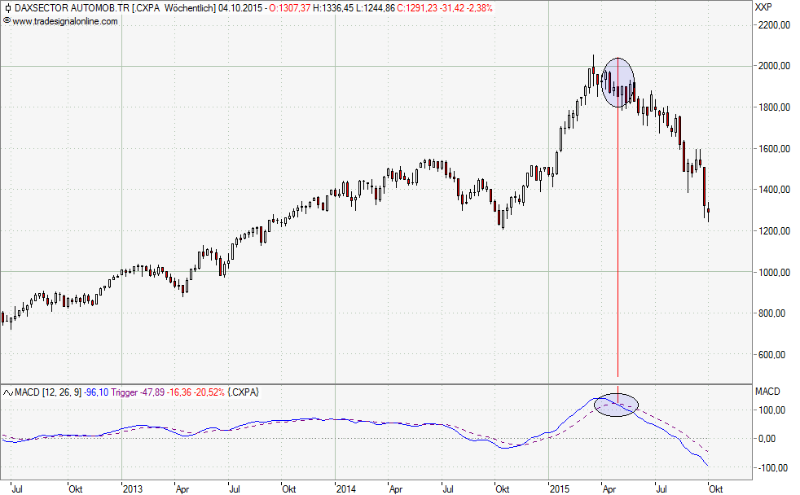Screen dimensions: 800x495
Task: Click the 2013 label on time axis
Action: coord(132,488)
